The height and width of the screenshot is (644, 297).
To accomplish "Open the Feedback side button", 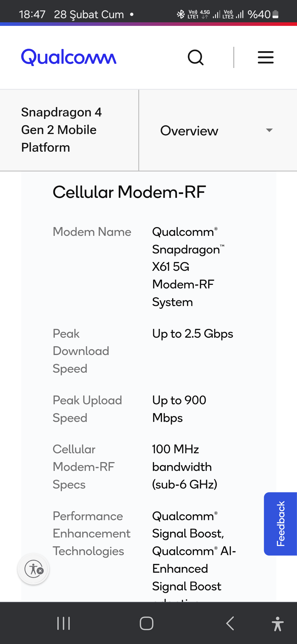I will tap(280, 524).
